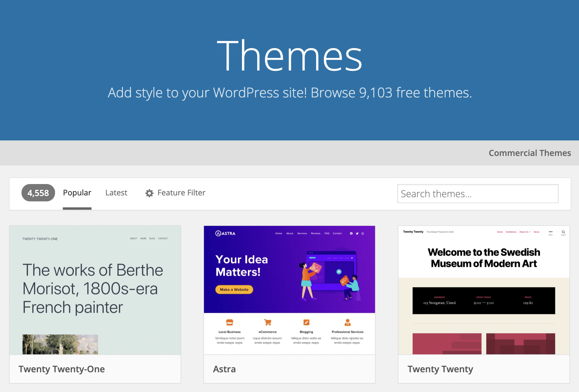Open the Twenty Twenty-One theme preview image
This screenshot has height=392, width=579.
point(95,290)
